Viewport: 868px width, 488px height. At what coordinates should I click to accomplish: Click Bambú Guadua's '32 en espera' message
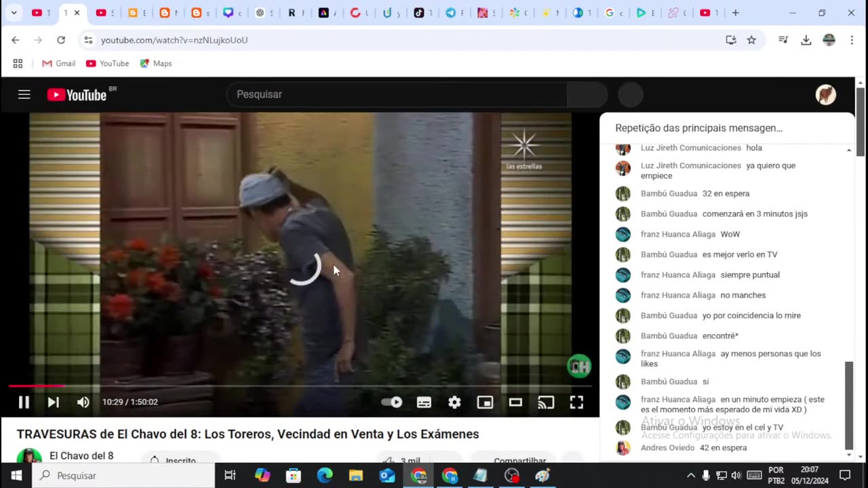click(726, 193)
